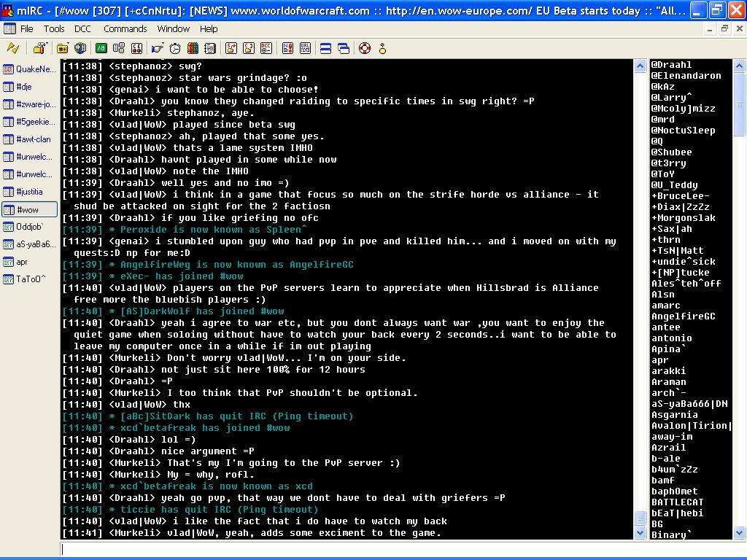Click the About mIRC yellow icon

[382, 48]
